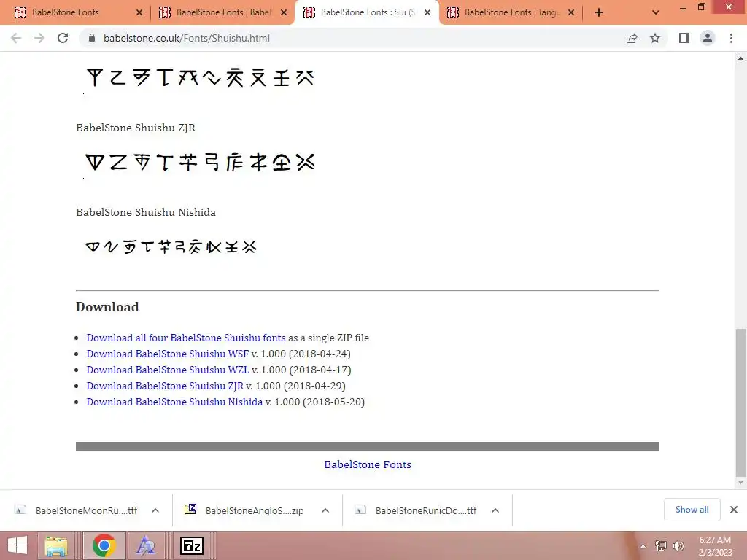747x560 pixels.
Task: Open the clock showing 6:27 AM
Action: pyautogui.click(x=715, y=546)
